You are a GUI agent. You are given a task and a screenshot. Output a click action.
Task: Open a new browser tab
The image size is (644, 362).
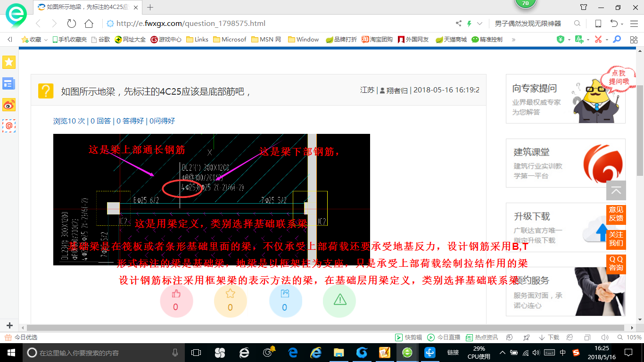[x=150, y=7]
